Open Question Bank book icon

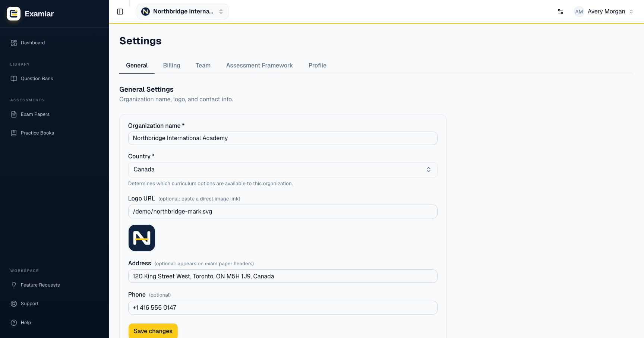(14, 79)
